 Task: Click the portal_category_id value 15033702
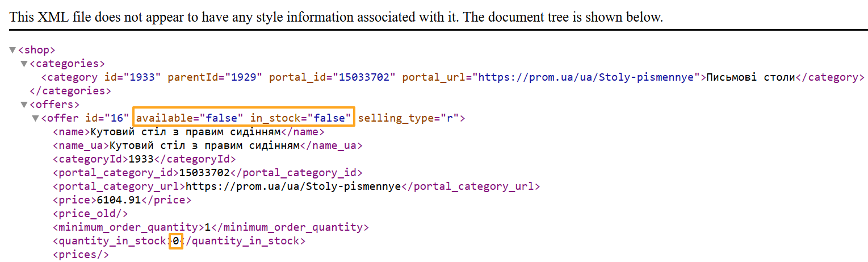(204, 173)
